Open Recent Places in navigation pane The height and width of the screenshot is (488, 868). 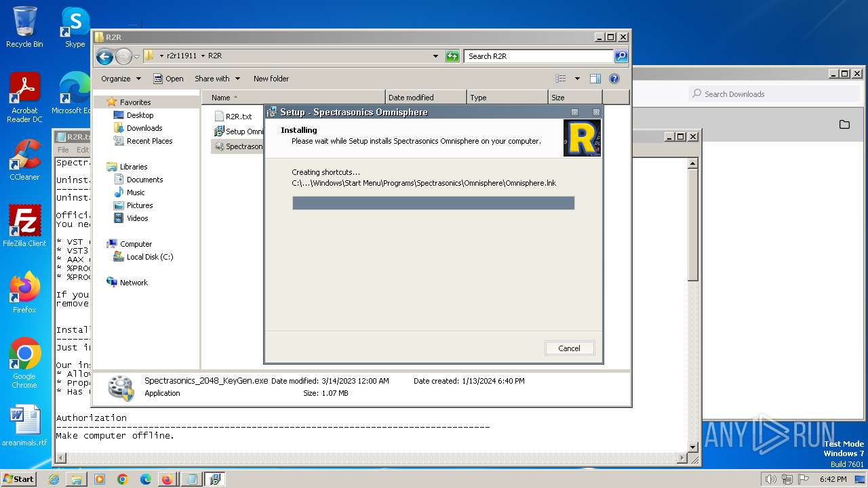pyautogui.click(x=143, y=141)
